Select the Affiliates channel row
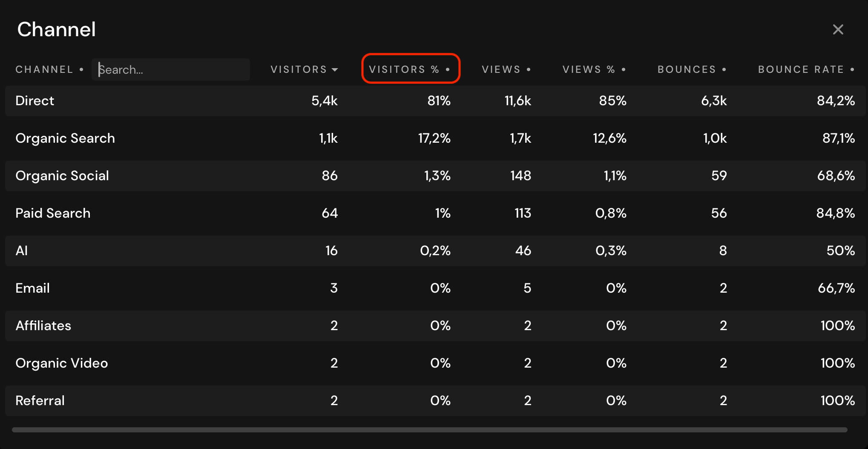The height and width of the screenshot is (449, 868). (x=43, y=326)
